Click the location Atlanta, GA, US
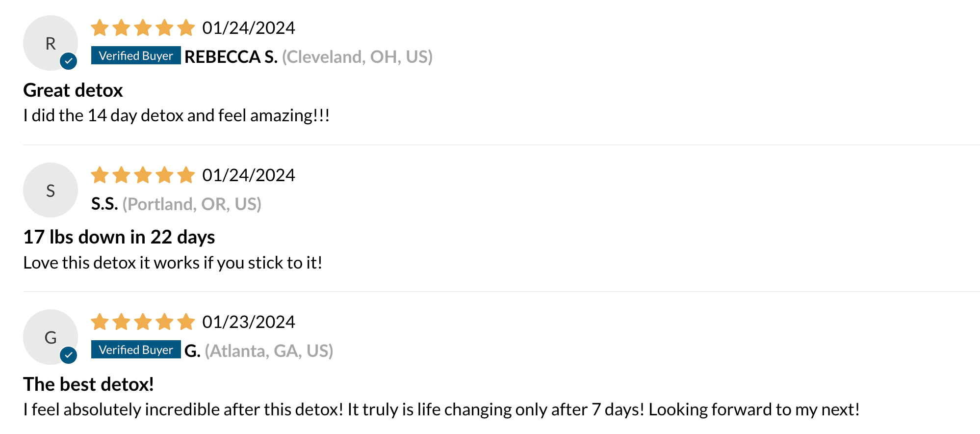 [269, 351]
